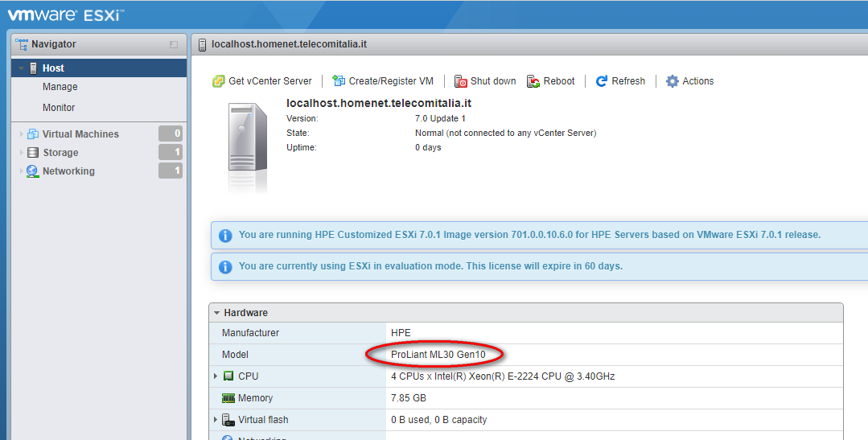Open Manage under Host
The height and width of the screenshot is (440, 868).
(60, 87)
